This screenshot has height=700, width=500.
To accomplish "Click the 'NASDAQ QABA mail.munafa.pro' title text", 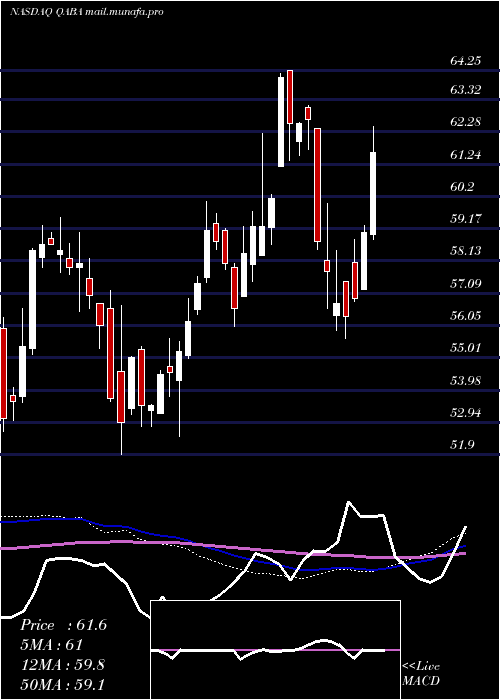I will [86, 12].
